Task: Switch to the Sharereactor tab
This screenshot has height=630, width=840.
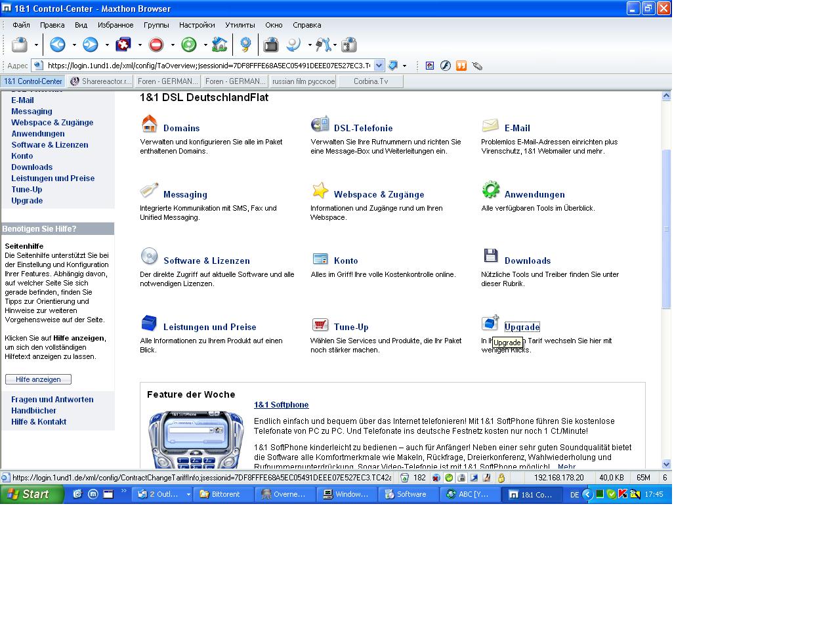Action: click(x=100, y=81)
